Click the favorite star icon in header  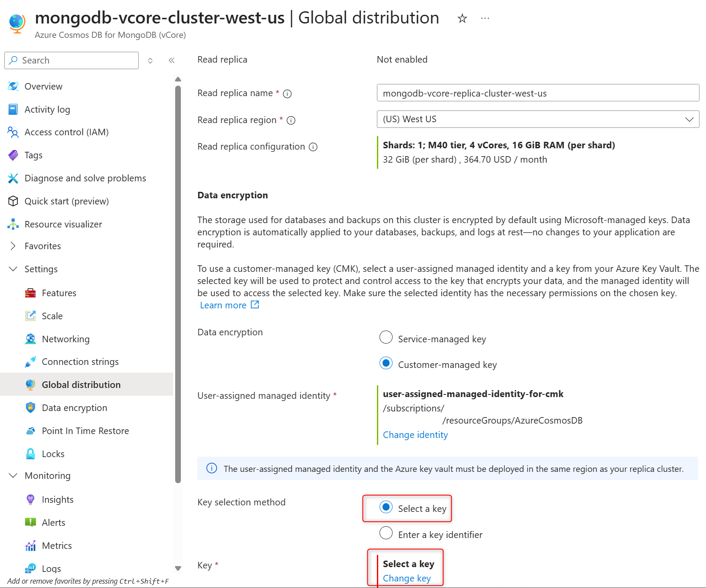(x=462, y=18)
